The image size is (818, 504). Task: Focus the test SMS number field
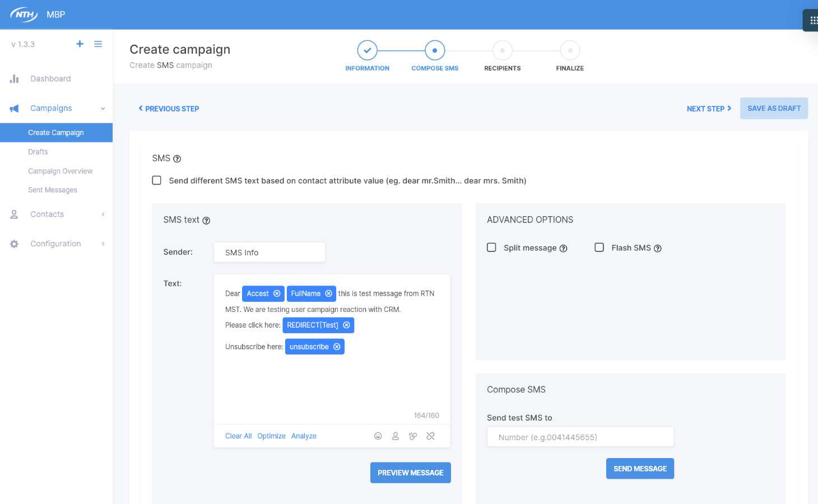pyautogui.click(x=580, y=437)
